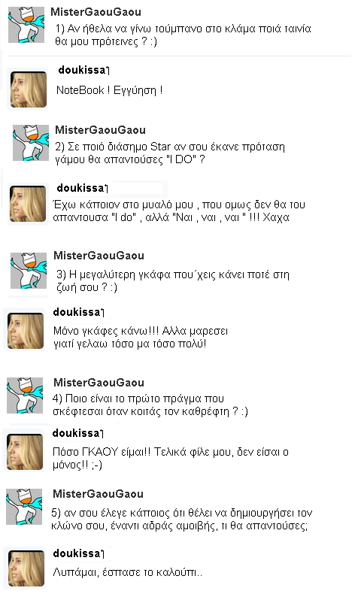364x597 pixels.
Task: Click doukissa's avatar beside the "Λυπάμαι" answer
Action: (x=26, y=568)
